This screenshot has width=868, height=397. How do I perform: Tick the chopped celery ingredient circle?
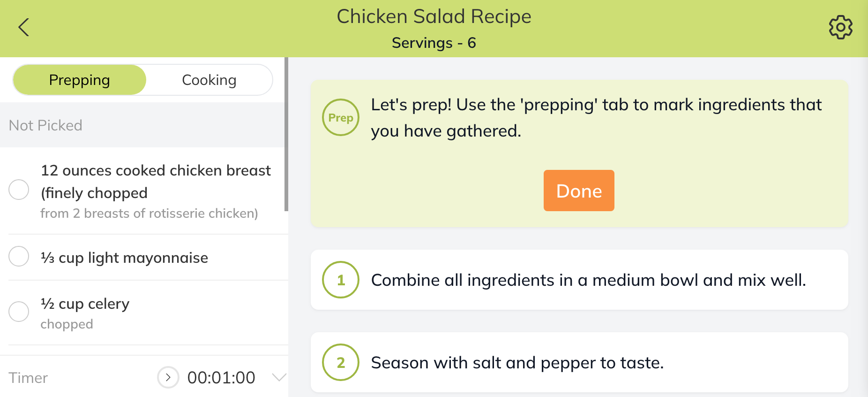pos(19,312)
